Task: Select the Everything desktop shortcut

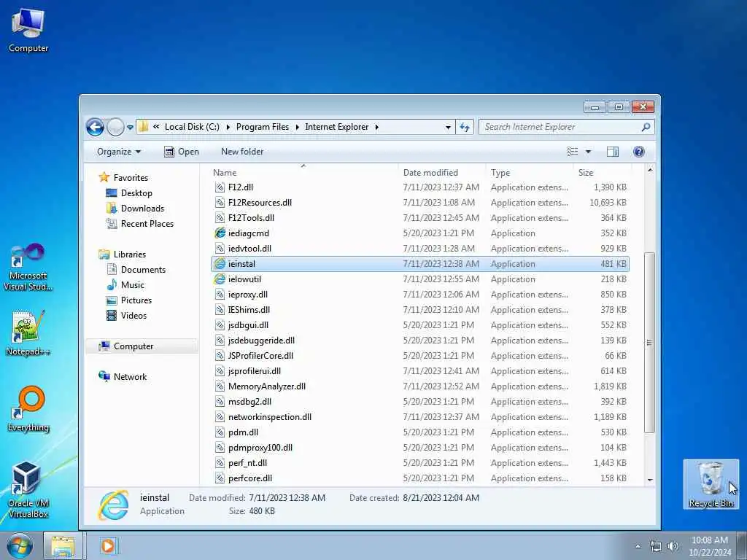Action: click(x=28, y=409)
